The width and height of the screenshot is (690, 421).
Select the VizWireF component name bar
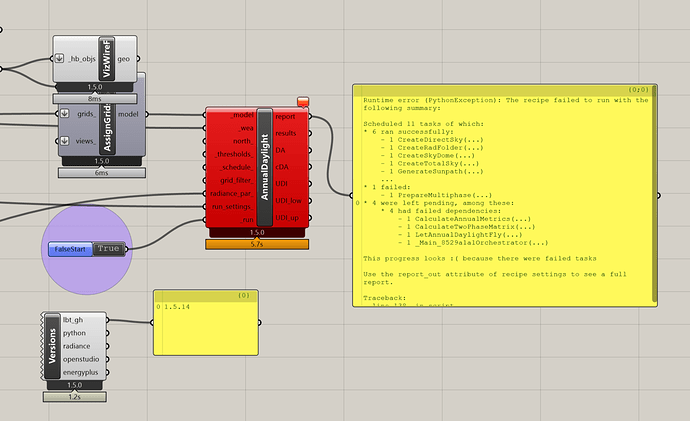(x=106, y=59)
